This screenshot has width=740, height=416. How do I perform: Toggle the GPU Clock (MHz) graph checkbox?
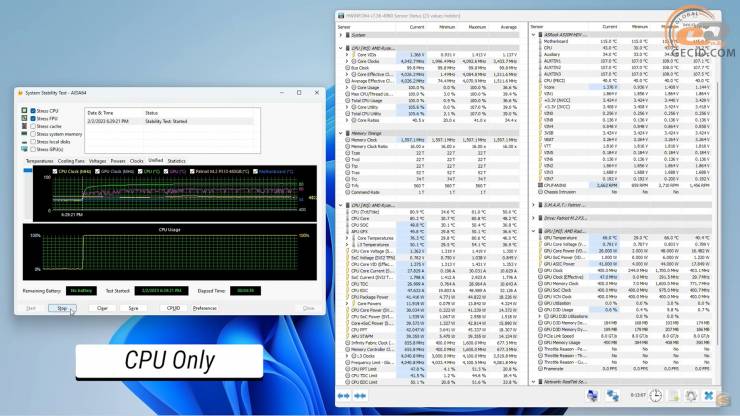point(98,171)
